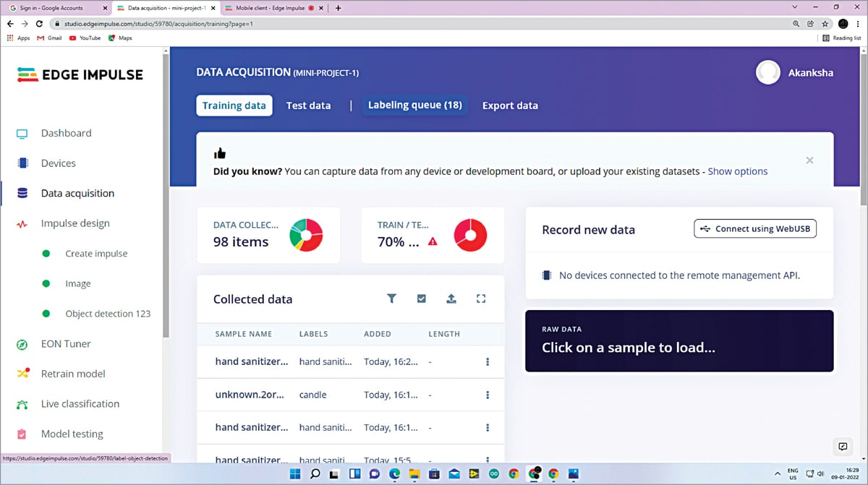This screenshot has width=868, height=485.
Task: Open EON Tuner in sidebar
Action: point(66,344)
